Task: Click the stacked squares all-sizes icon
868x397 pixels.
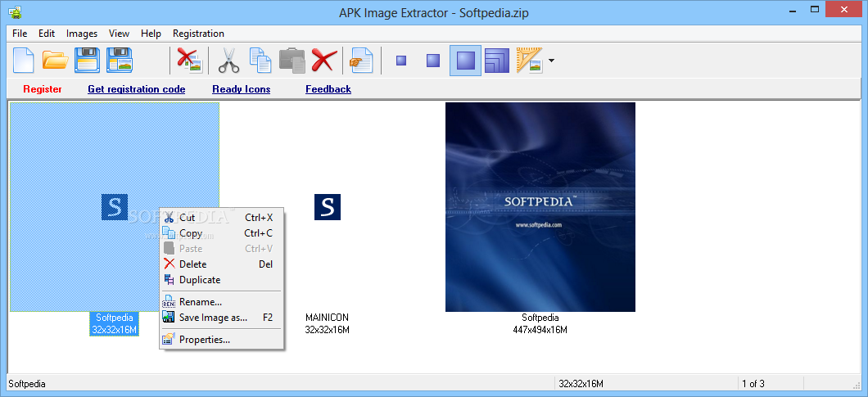Action: coord(497,61)
